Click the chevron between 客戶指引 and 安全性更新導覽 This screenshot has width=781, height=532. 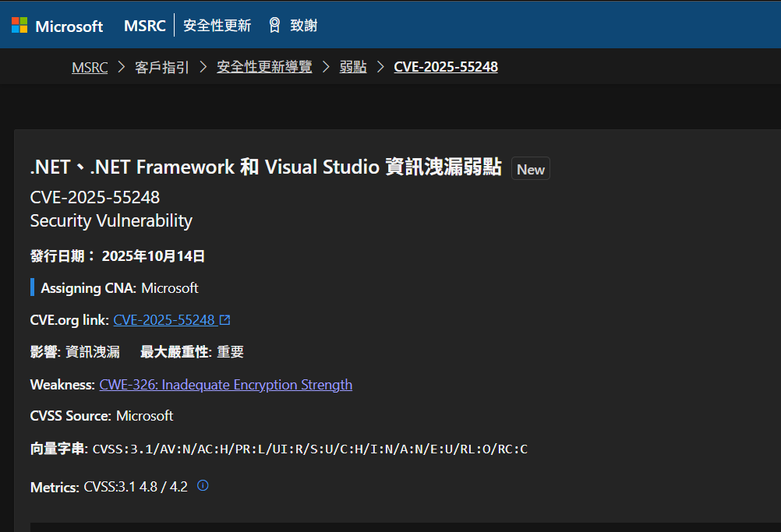coord(203,67)
